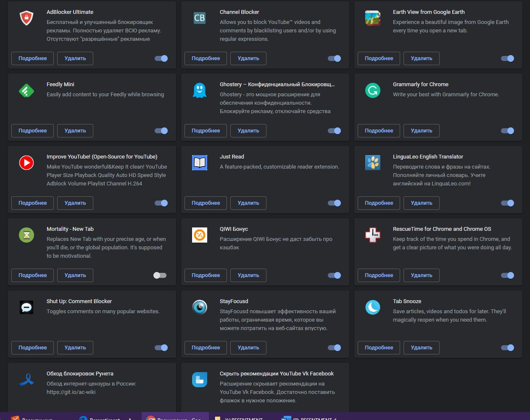The width and height of the screenshot is (530, 420).
Task: Toggle off Feedly Mini extension
Action: (x=161, y=131)
